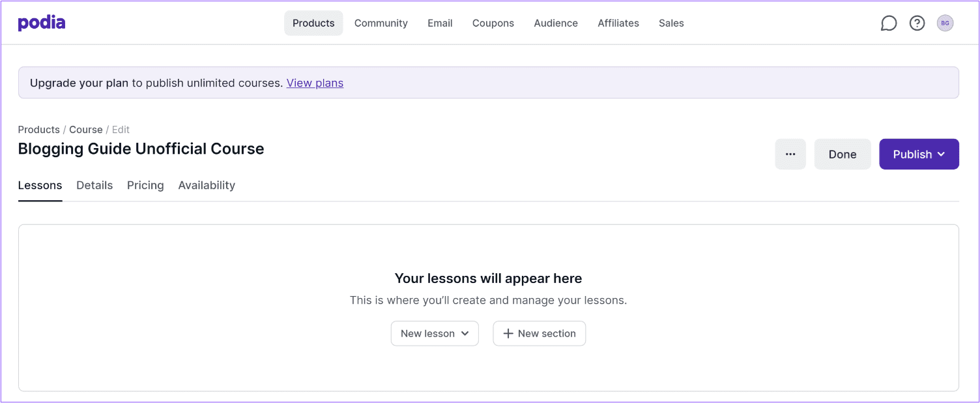Expand the New lesson dropdown
Screen dimensions: 980x403
click(x=435, y=333)
